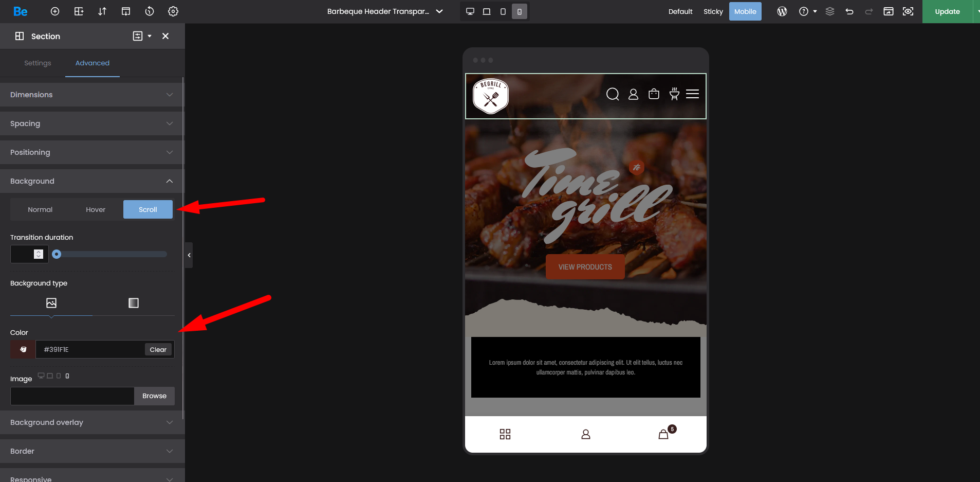Screen dimensions: 980x482
Task: Select the mobile device view icon
Action: point(520,11)
